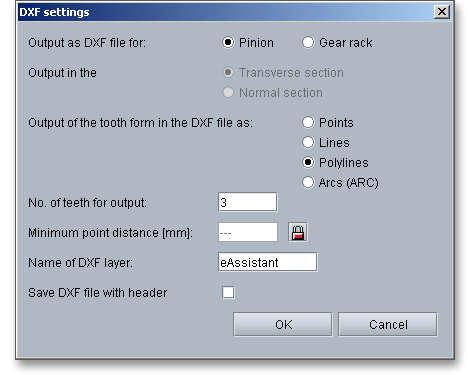Close the DXF settings dialog window
The image size is (470, 375).
[x=442, y=12]
